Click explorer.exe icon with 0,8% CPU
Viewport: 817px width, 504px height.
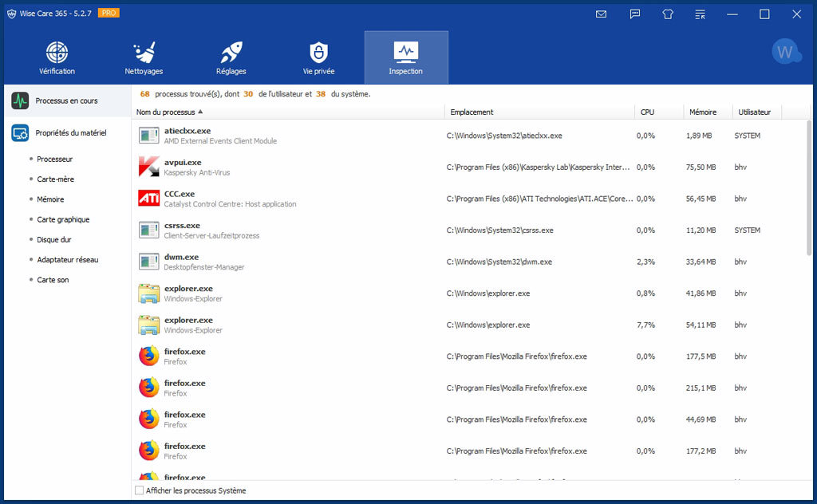point(148,293)
